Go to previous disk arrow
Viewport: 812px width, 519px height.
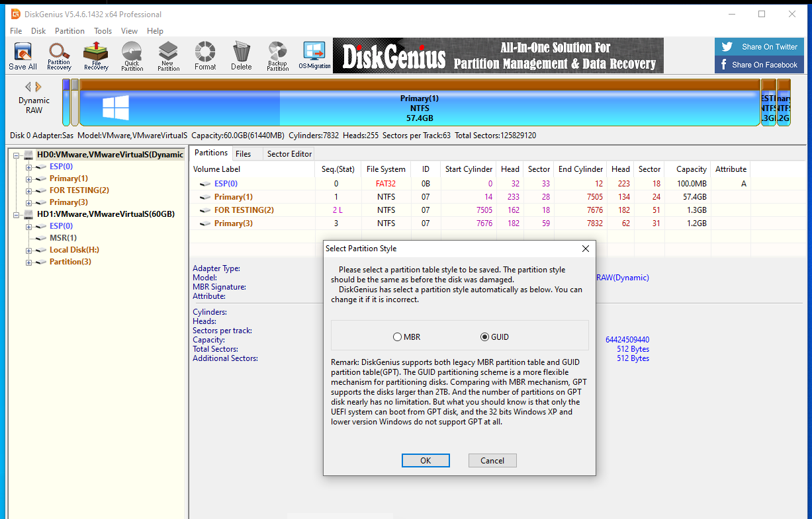[28, 87]
